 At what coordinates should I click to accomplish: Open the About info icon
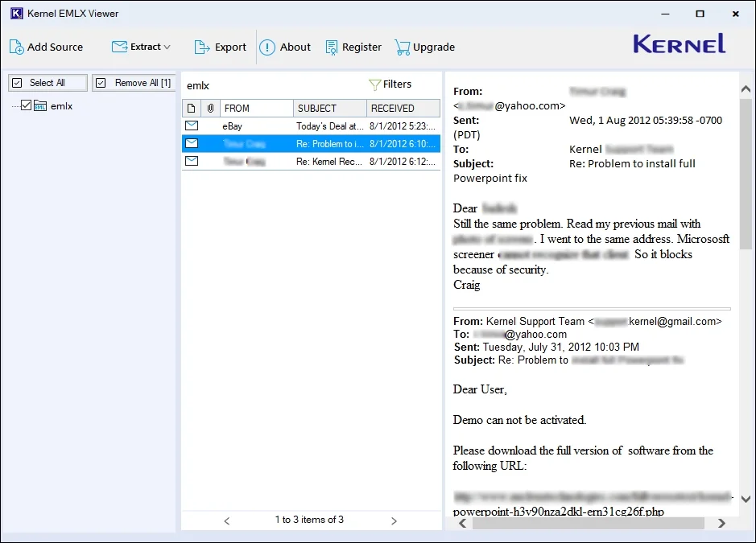tap(267, 47)
